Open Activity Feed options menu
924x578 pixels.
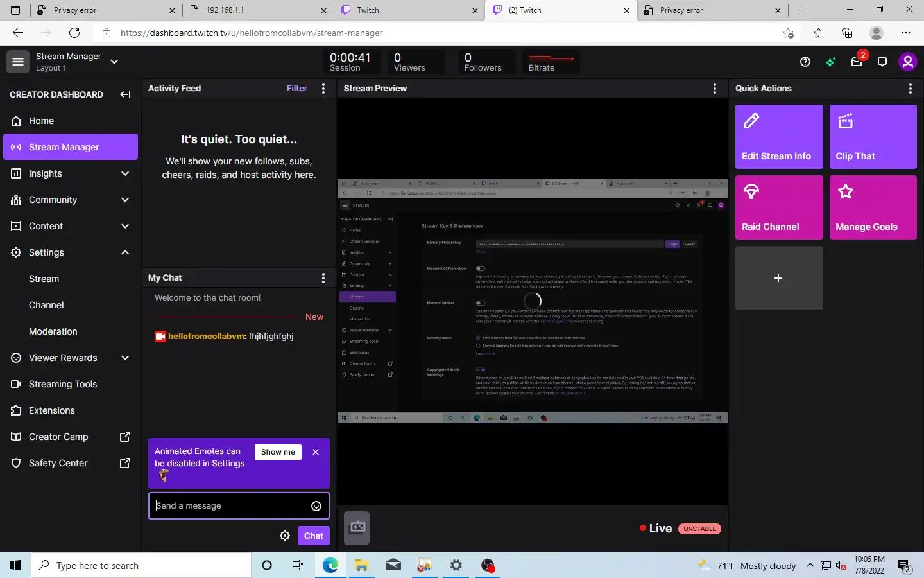point(323,89)
